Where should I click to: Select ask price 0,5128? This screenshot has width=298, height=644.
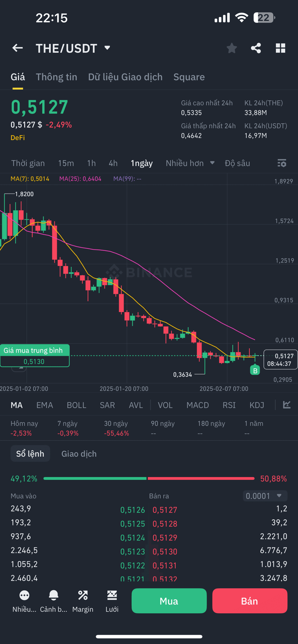[165, 524]
